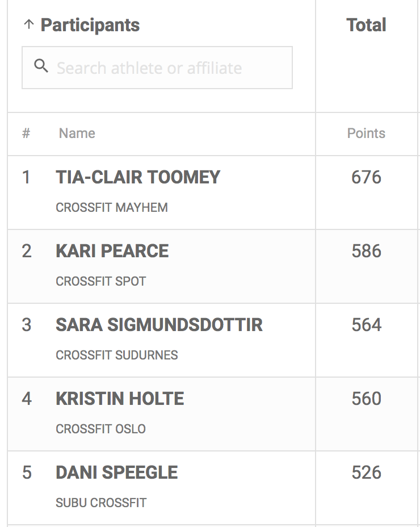Click the 564 points value
Viewport: 420px width, 527px height.
366,325
